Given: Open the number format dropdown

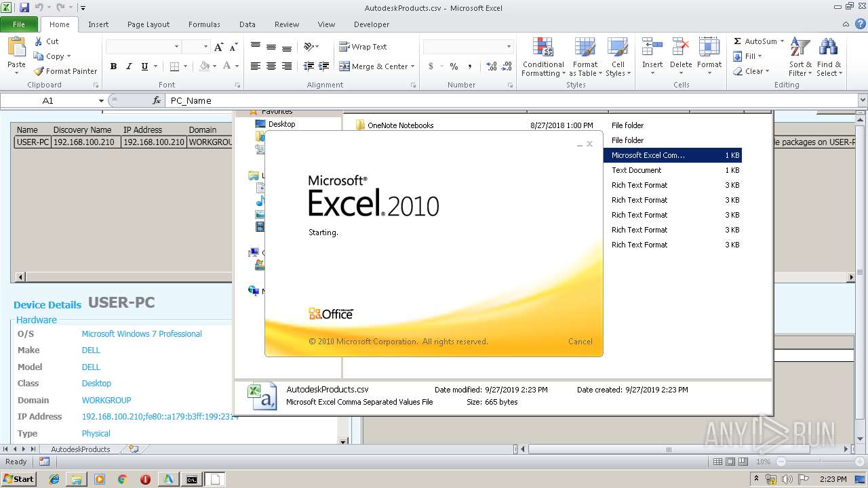Looking at the screenshot, I should [509, 47].
